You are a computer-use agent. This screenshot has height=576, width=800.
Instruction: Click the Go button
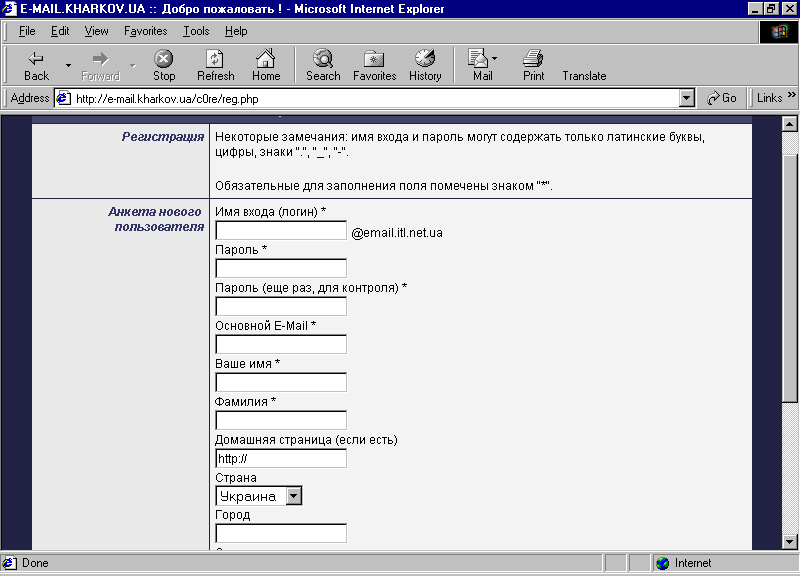(721, 98)
